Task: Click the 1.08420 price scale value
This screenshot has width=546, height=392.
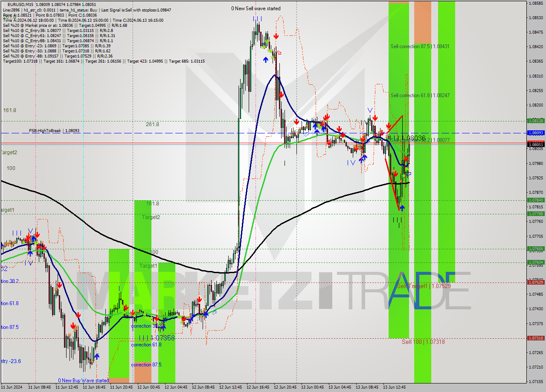Action: point(536,46)
